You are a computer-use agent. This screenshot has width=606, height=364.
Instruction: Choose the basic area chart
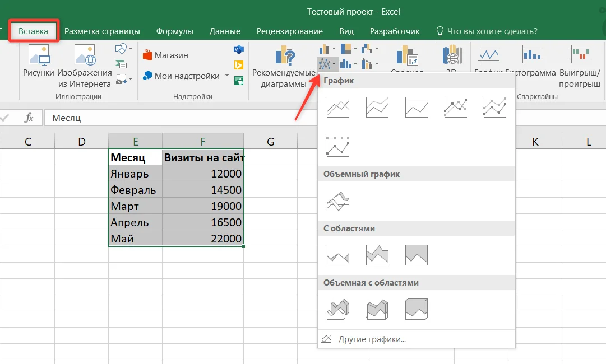pyautogui.click(x=338, y=255)
